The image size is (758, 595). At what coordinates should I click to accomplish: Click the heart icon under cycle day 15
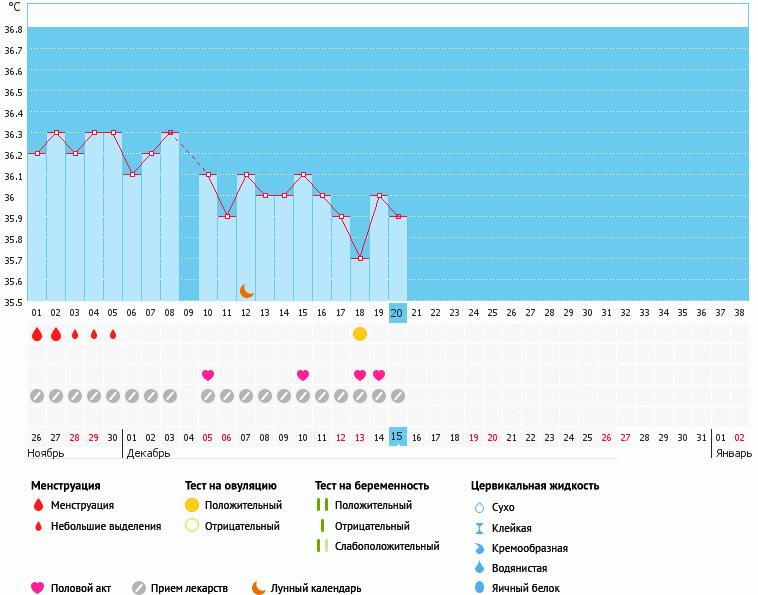click(303, 375)
